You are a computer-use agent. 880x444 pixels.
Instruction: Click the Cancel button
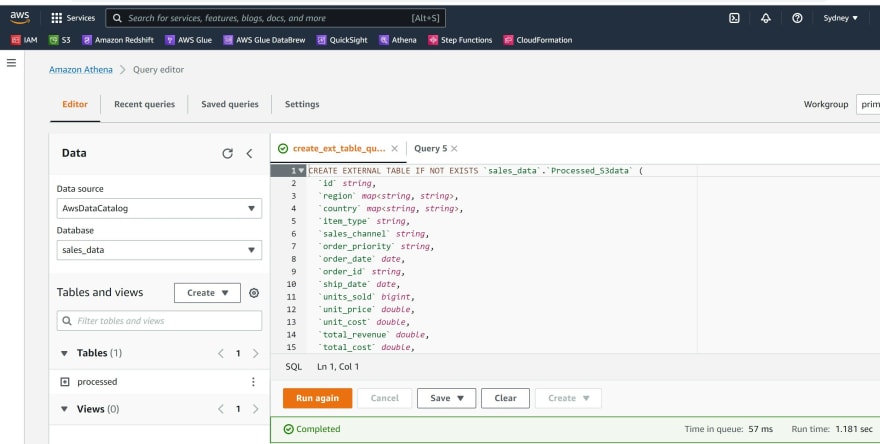(384, 398)
